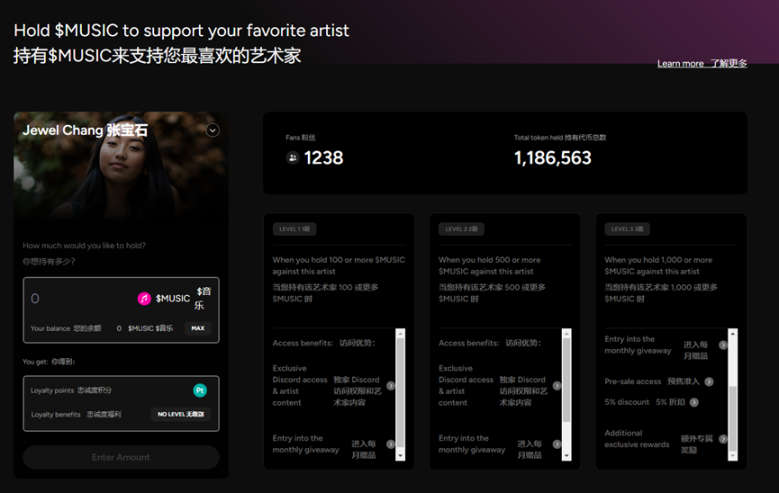779x493 pixels.
Task: Select the LEVEL 1 badge
Action: (x=294, y=229)
